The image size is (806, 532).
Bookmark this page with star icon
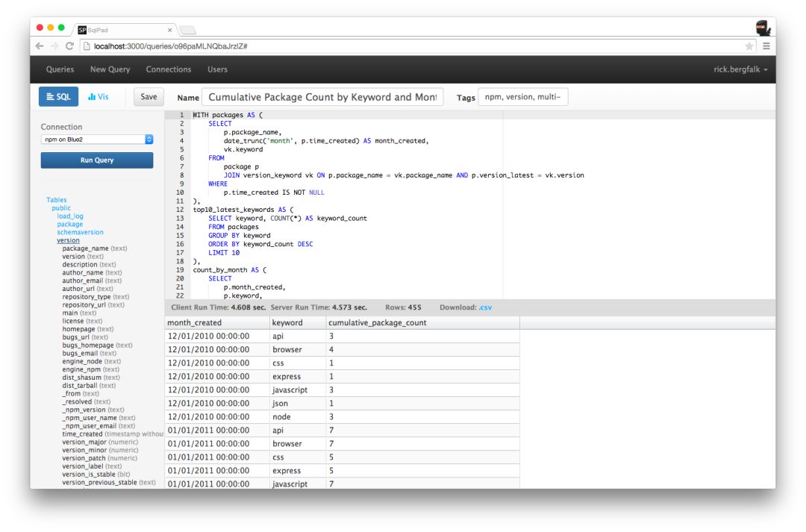tap(749, 46)
